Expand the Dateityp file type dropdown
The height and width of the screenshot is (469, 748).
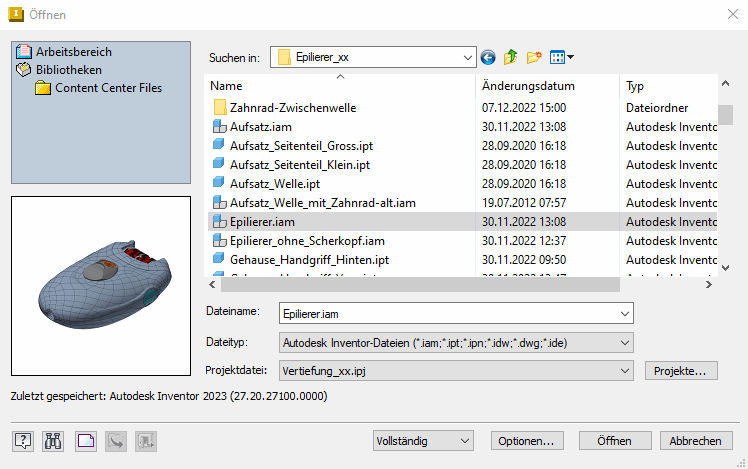pyautogui.click(x=625, y=343)
